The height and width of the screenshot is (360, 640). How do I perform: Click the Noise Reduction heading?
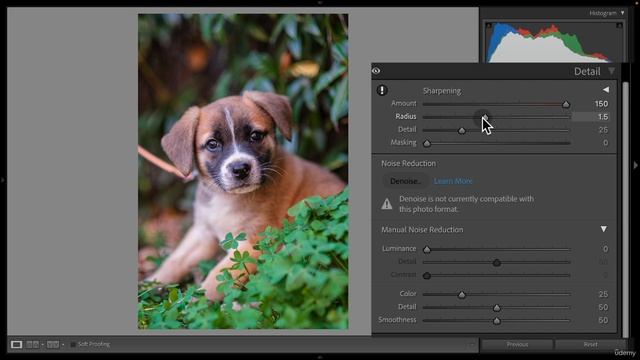tap(408, 163)
